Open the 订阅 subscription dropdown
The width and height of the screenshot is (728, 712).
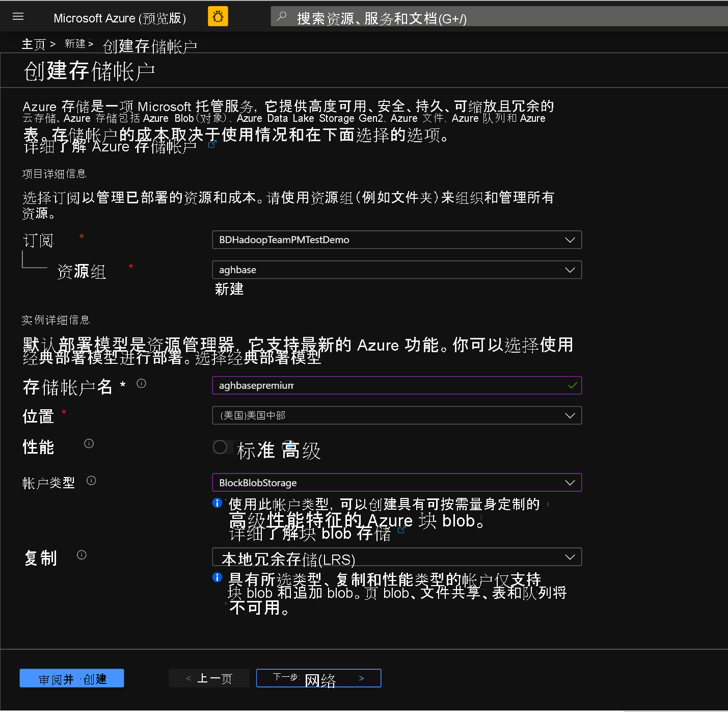397,240
